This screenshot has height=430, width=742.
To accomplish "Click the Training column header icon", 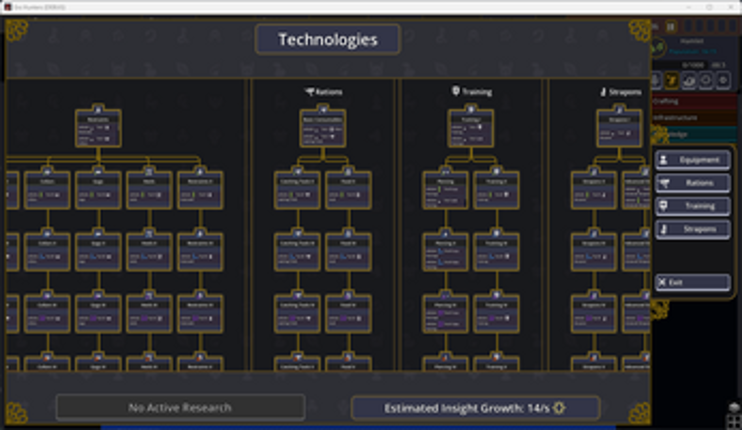I will [x=455, y=92].
